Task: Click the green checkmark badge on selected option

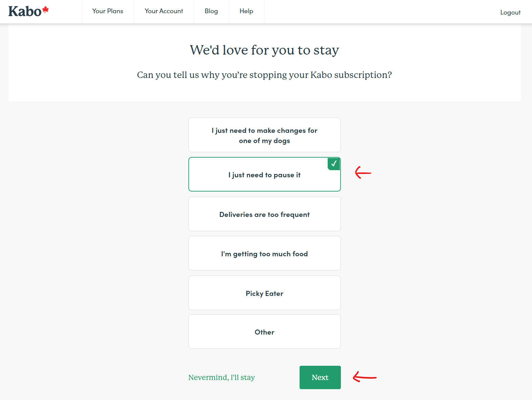Action: (x=334, y=164)
